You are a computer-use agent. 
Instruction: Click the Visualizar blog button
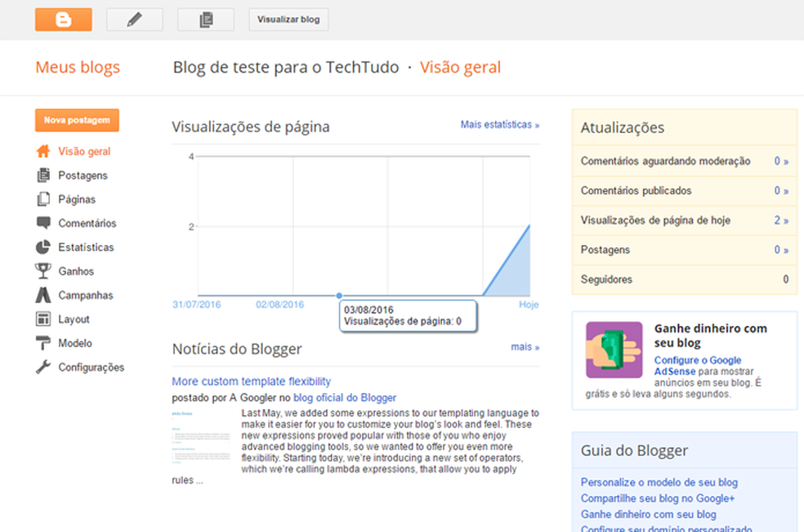288,19
